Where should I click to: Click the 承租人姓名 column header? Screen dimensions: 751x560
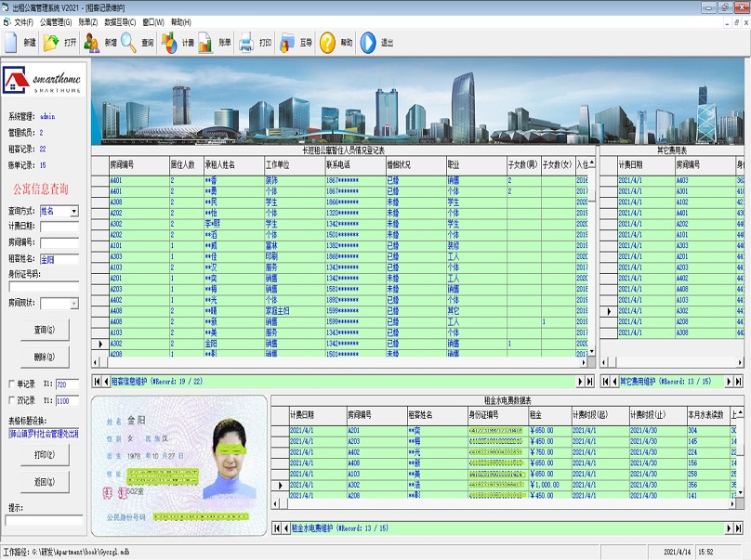pyautogui.click(x=233, y=165)
